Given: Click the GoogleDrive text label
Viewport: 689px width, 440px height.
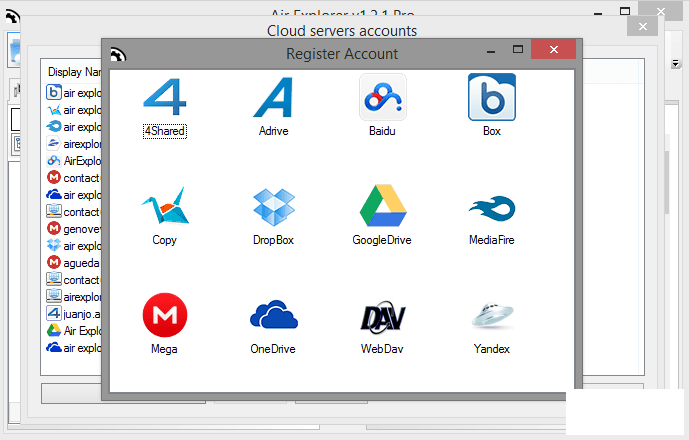Looking at the screenshot, I should (382, 240).
